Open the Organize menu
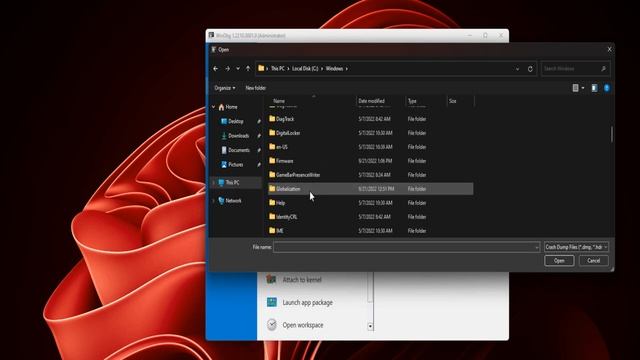 [224, 88]
